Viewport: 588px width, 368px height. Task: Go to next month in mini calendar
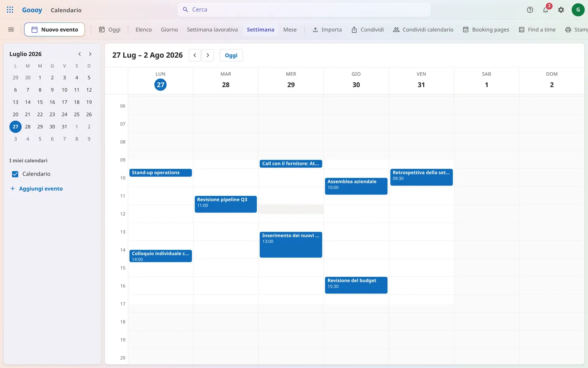[90, 54]
